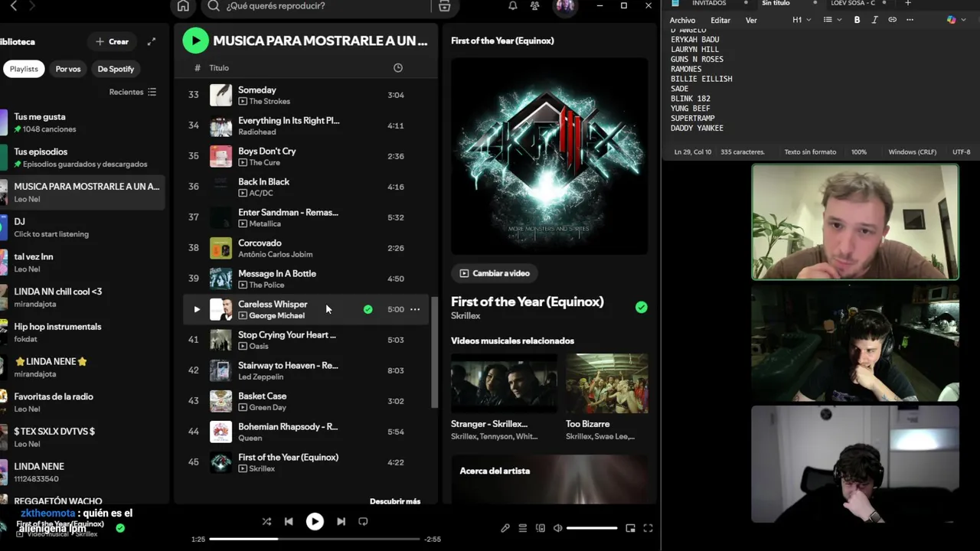The width and height of the screenshot is (980, 551).
Task: Select the Por vos filter chip
Action: (x=68, y=69)
